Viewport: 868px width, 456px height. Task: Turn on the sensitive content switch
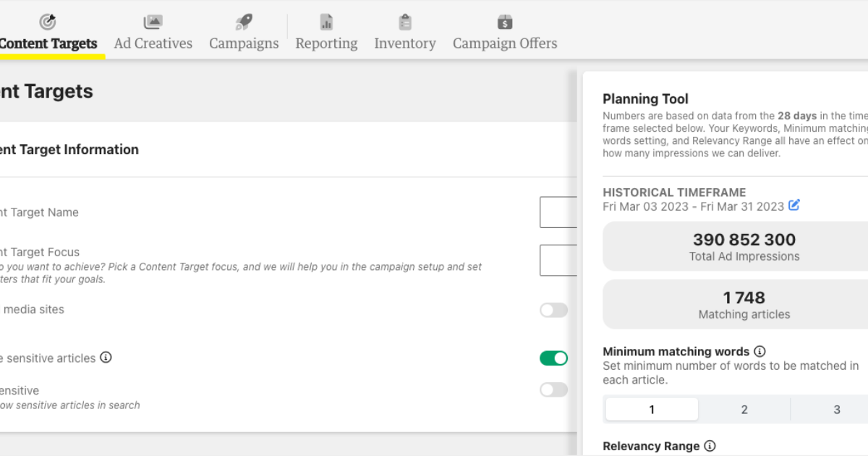coord(553,389)
